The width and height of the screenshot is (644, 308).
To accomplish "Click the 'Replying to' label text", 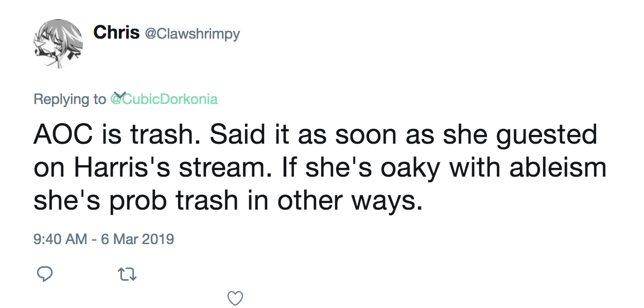I will 69,99.
